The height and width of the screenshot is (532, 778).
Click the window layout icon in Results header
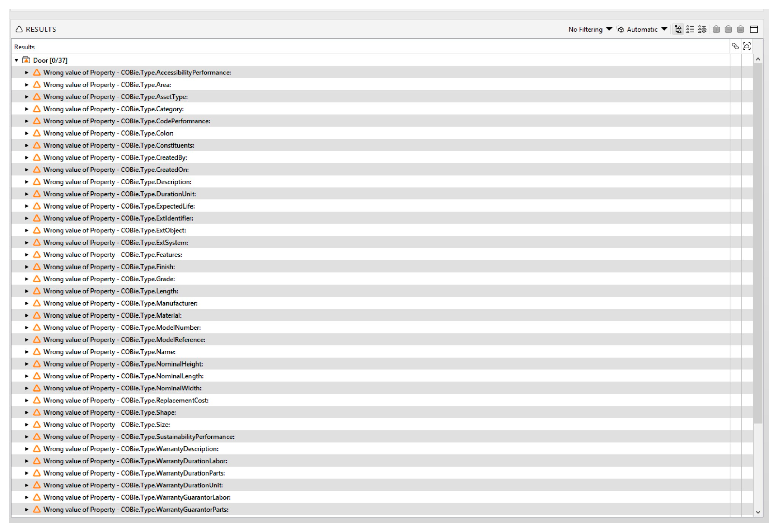(x=754, y=29)
